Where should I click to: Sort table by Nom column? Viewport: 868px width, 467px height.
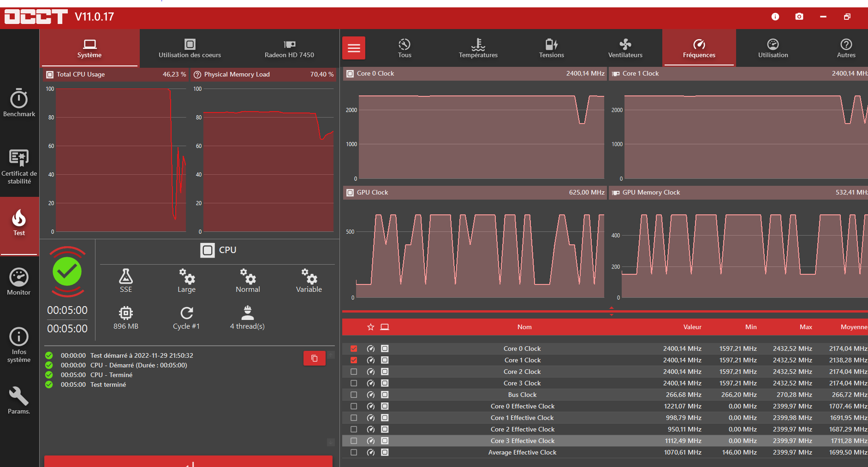pyautogui.click(x=524, y=327)
